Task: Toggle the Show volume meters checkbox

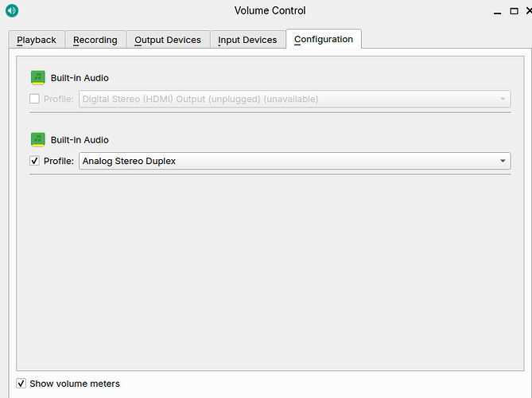Action: coord(21,384)
